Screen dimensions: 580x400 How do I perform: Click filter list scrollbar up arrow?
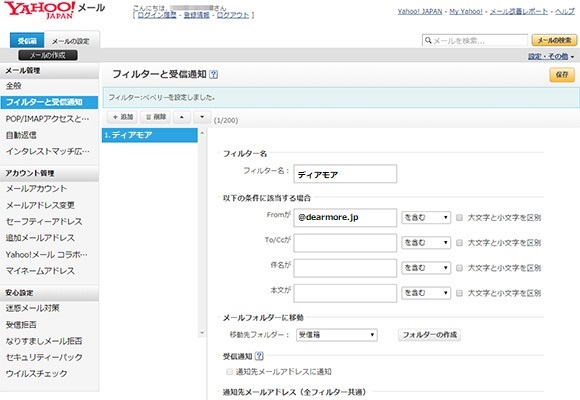(202, 132)
